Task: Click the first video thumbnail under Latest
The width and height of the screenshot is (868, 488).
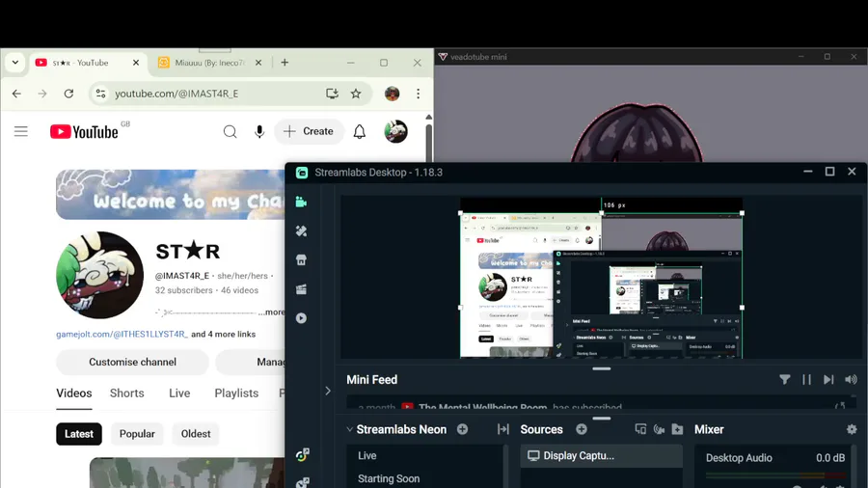Action: pyautogui.click(x=187, y=473)
